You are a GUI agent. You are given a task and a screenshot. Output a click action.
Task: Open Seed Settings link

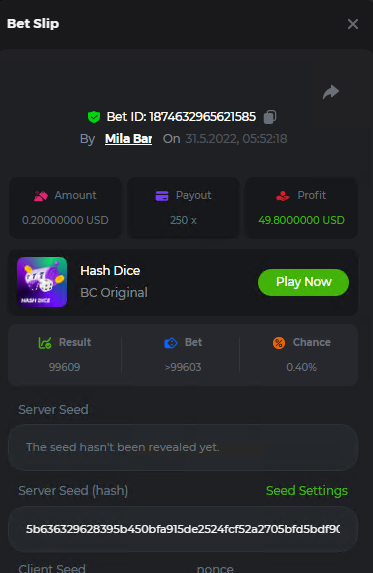pos(307,490)
